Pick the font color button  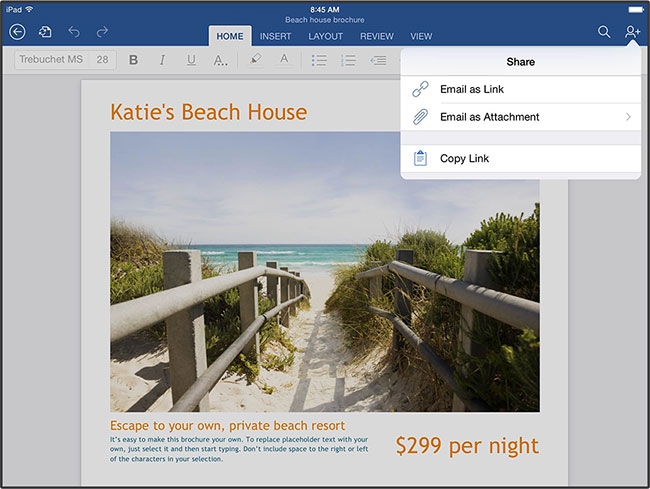(x=284, y=60)
